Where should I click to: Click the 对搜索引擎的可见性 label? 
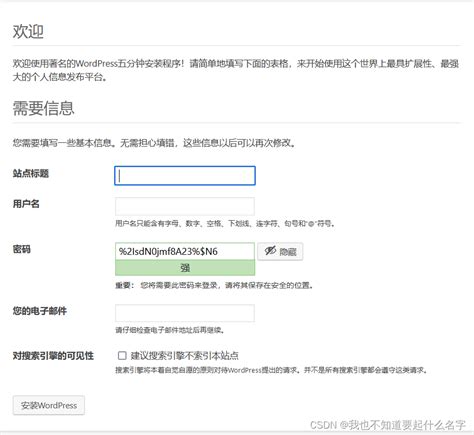(53, 356)
